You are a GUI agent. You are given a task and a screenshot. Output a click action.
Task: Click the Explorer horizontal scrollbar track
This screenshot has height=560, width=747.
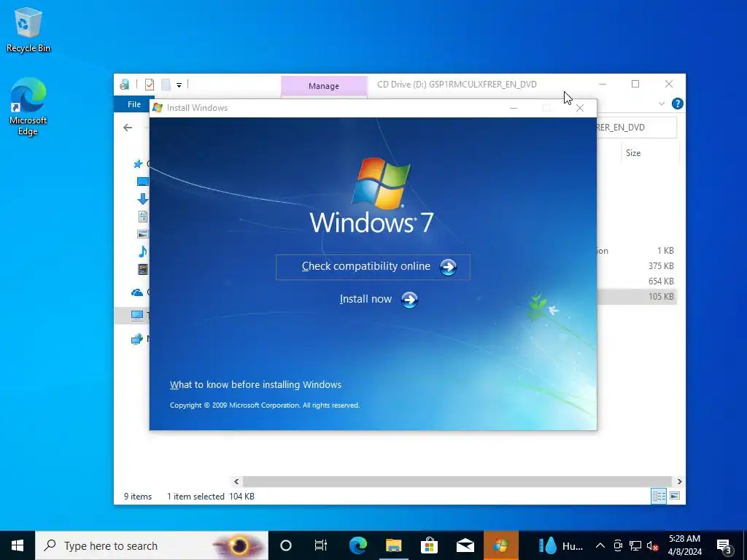[x=457, y=481]
